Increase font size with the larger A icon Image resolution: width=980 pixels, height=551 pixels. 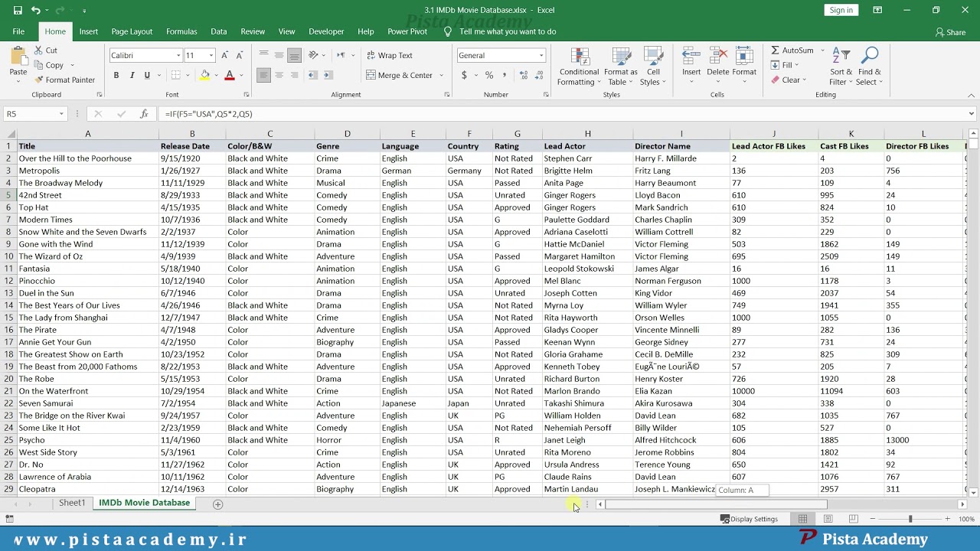(224, 55)
